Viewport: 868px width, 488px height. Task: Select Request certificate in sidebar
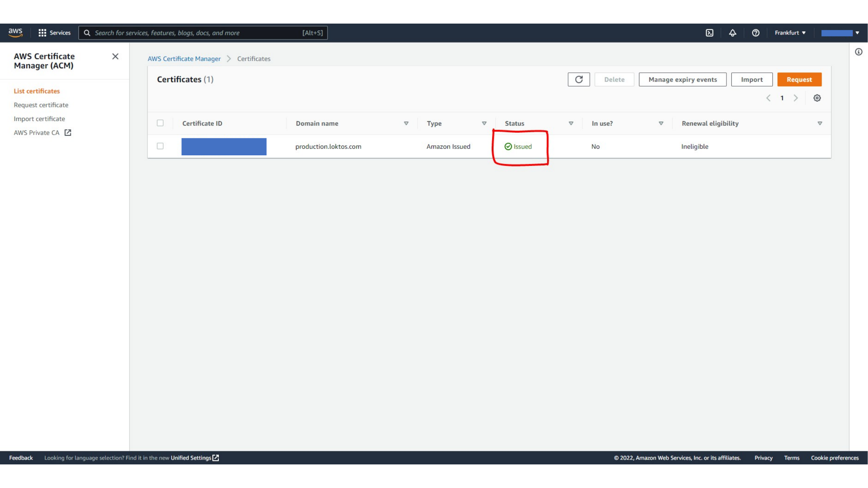pyautogui.click(x=41, y=105)
